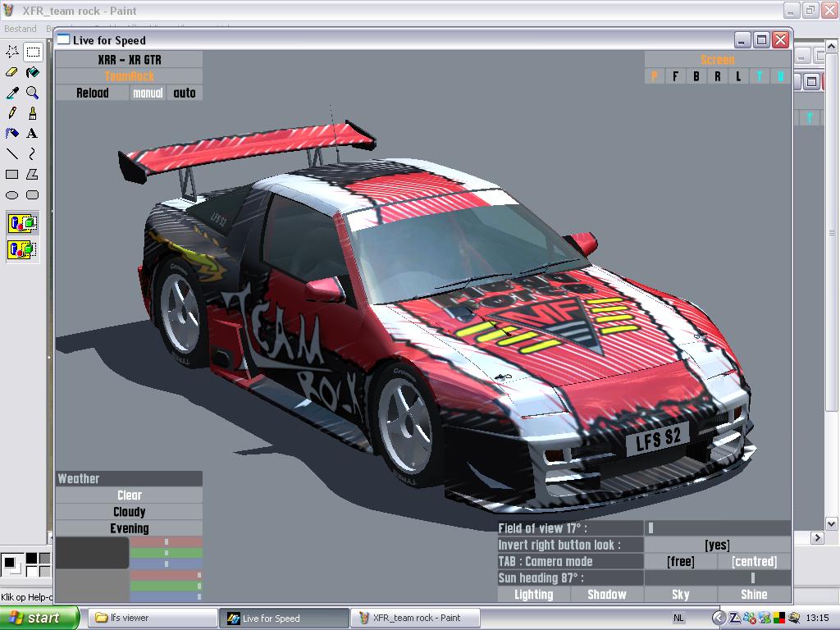
Task: Adjust the Field of view 17° slider
Action: click(717, 528)
